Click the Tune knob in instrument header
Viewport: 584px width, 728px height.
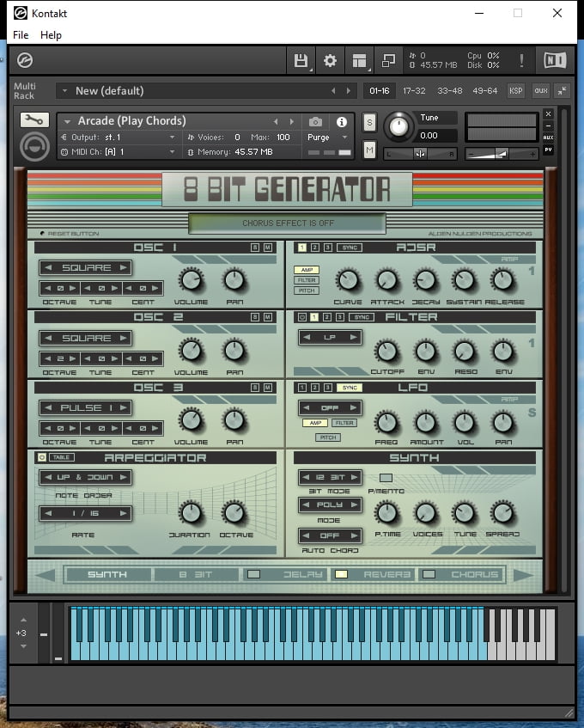point(398,125)
